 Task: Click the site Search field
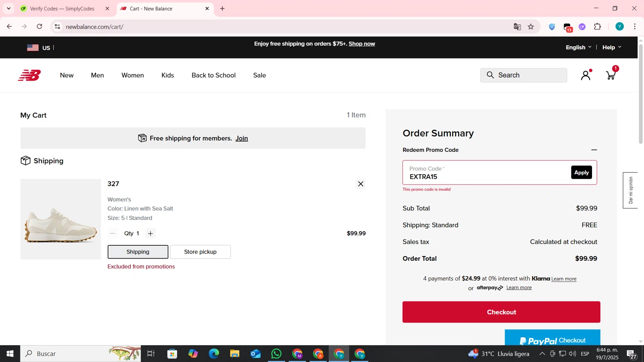pyautogui.click(x=523, y=75)
